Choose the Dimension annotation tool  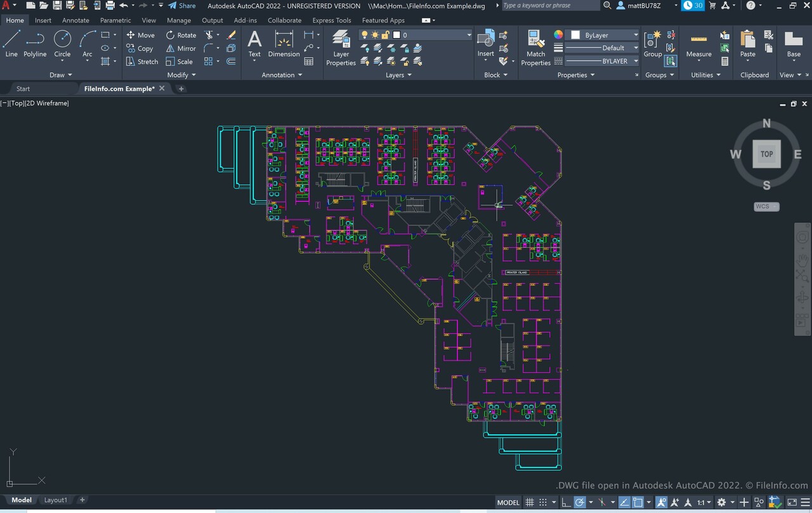point(284,44)
